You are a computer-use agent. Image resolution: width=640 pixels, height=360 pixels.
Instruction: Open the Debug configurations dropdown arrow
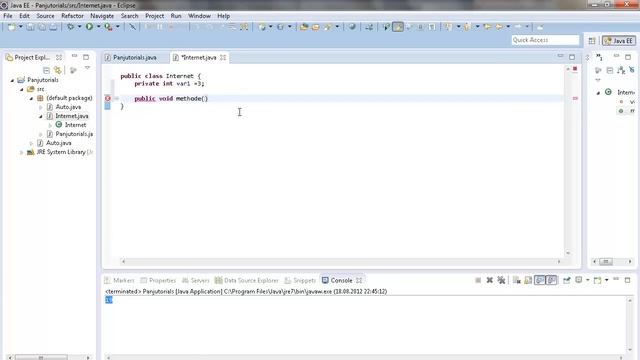(80, 27)
